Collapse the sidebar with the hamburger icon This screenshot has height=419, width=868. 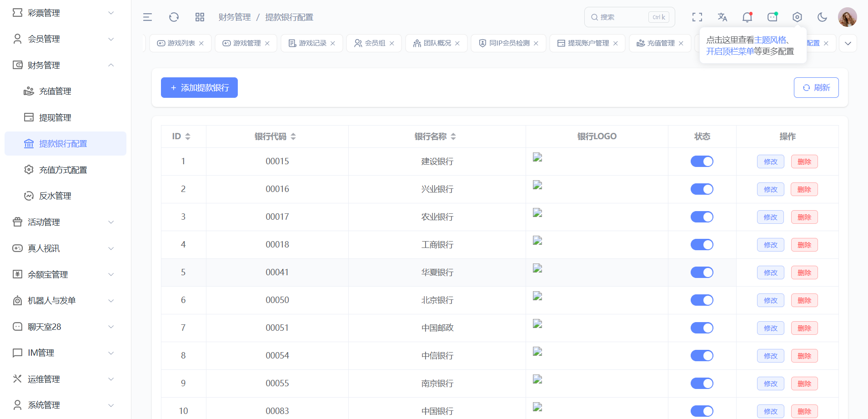coord(147,17)
